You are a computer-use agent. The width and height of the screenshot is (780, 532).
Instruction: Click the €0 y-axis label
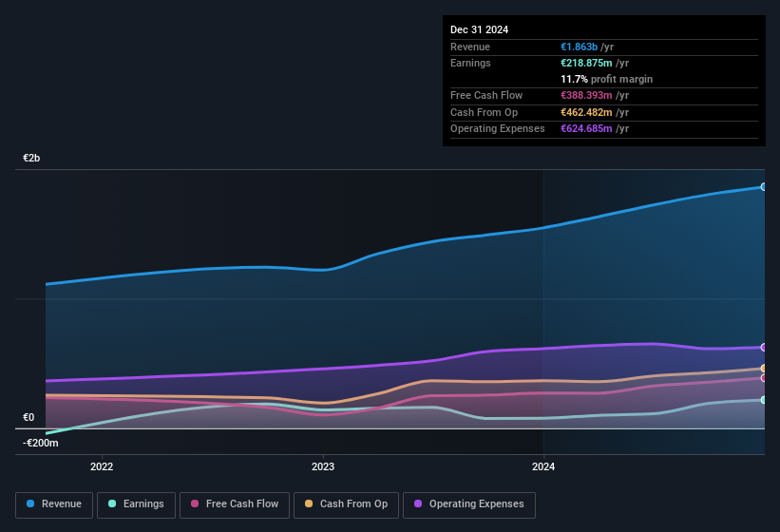(29, 417)
